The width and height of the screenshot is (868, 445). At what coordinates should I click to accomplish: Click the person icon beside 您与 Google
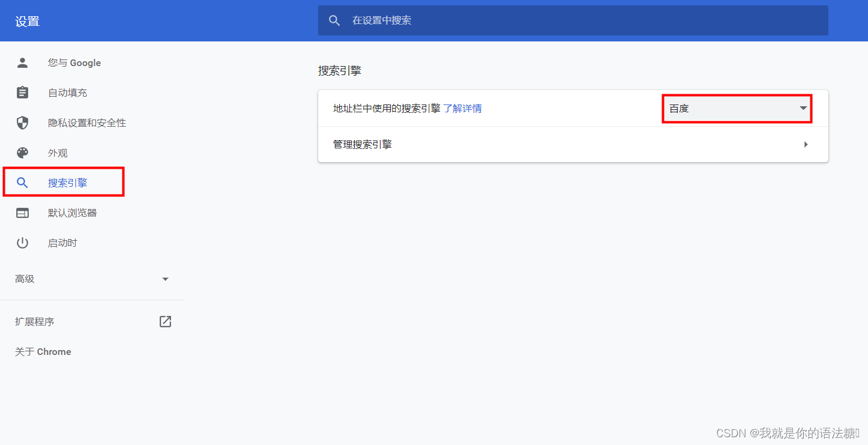pos(22,62)
